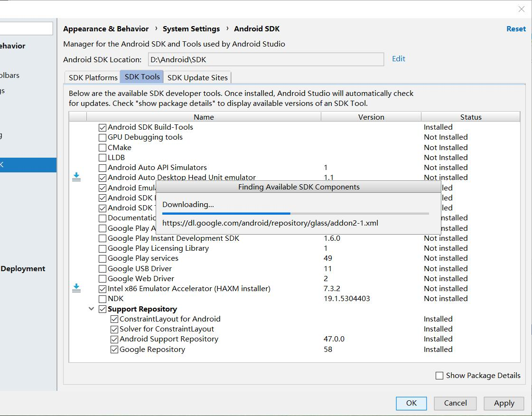Sort by the Version column header
532x416 pixels.
coord(371,117)
